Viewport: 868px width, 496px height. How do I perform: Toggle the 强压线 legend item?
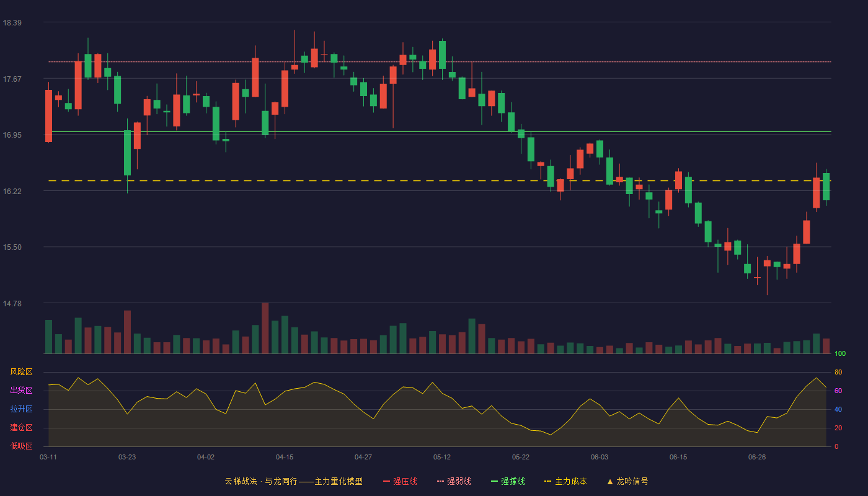(x=400, y=481)
